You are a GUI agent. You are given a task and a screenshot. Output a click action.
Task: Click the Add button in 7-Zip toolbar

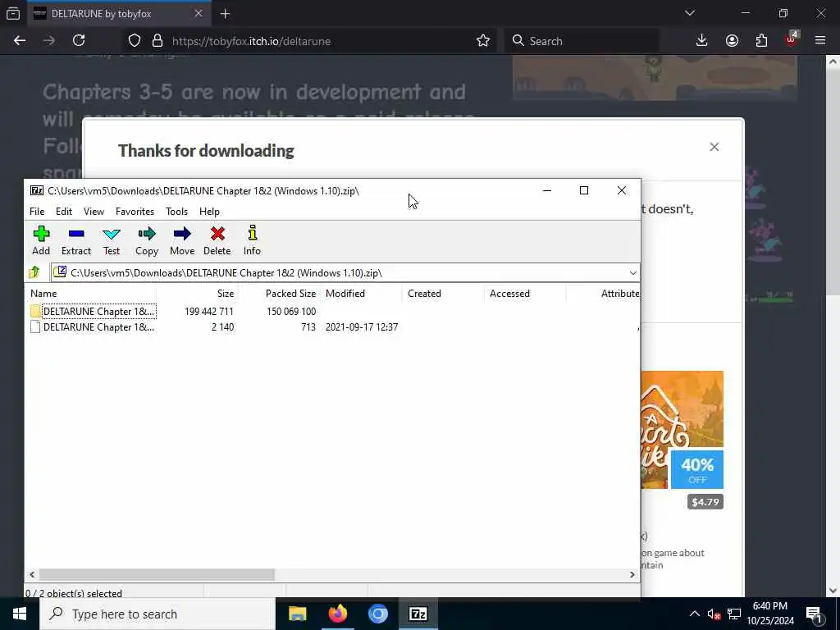41,240
